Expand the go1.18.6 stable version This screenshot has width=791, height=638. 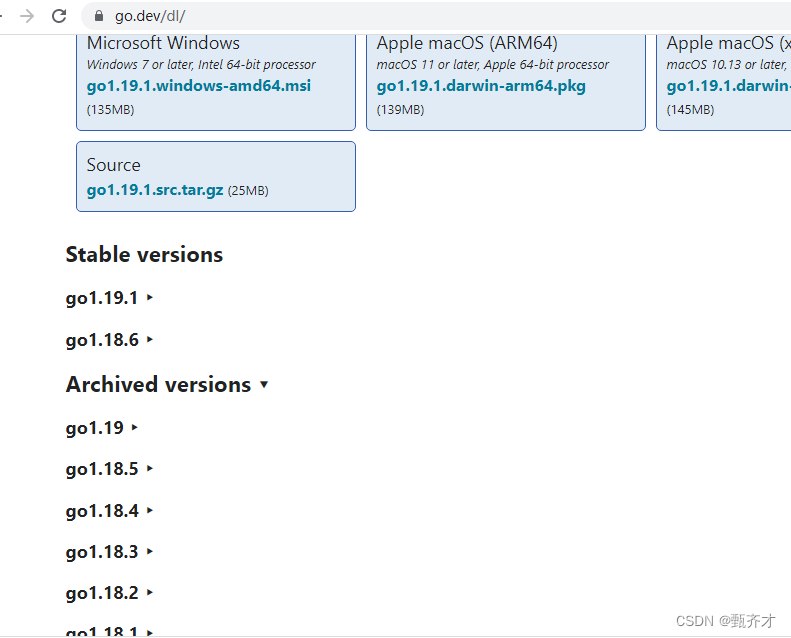[109, 340]
